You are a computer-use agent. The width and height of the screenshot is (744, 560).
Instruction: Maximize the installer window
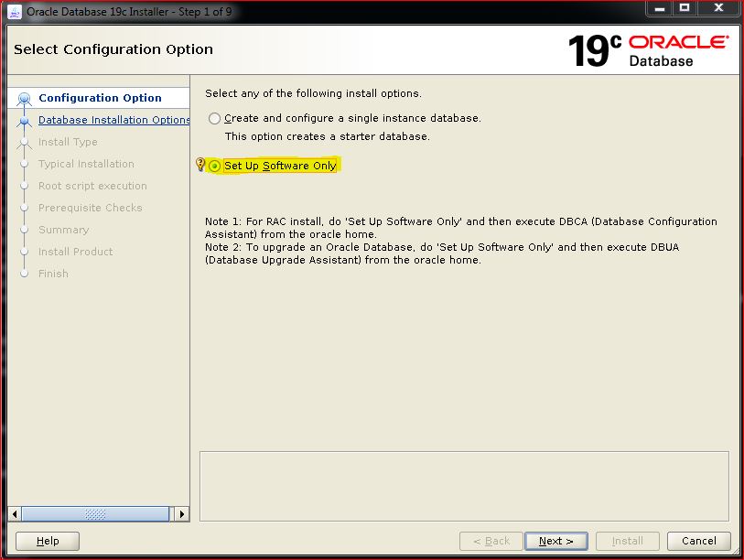point(685,9)
